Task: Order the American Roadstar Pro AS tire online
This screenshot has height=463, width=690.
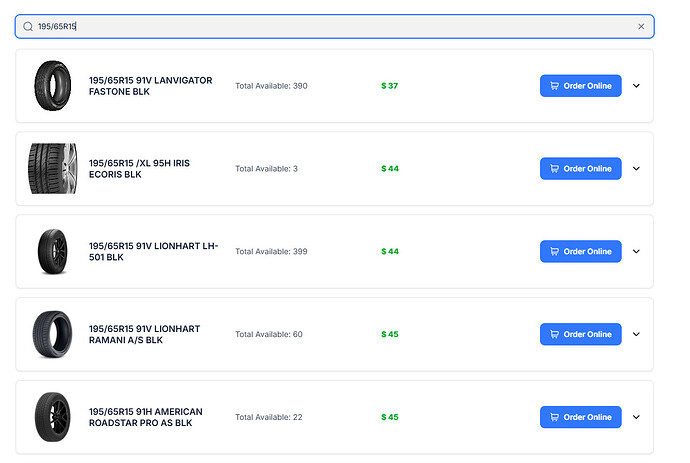Action: coord(580,417)
